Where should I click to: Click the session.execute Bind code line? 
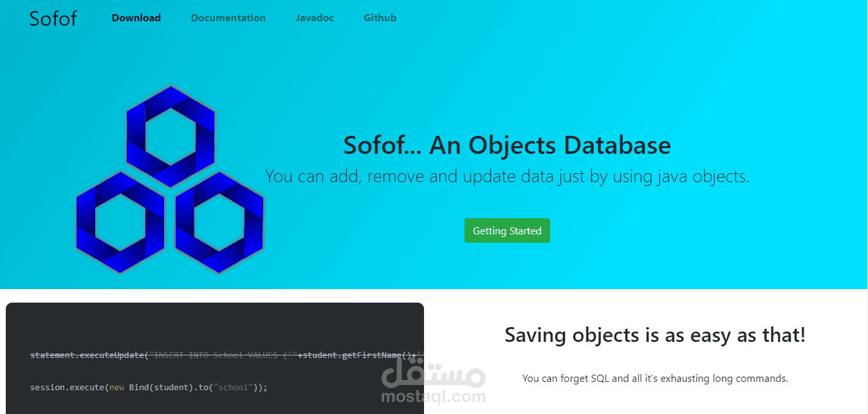(149, 388)
